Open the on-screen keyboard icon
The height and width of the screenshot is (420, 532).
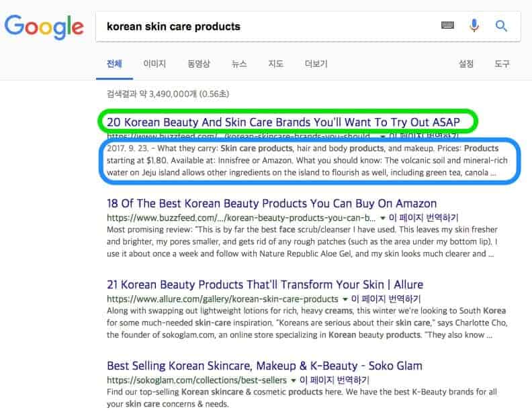(x=447, y=25)
